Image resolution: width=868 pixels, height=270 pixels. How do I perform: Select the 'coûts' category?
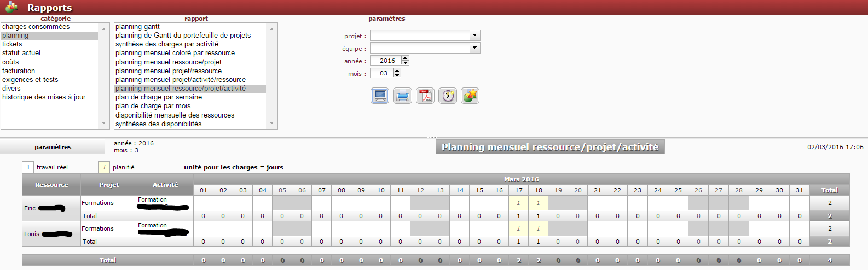click(49, 62)
